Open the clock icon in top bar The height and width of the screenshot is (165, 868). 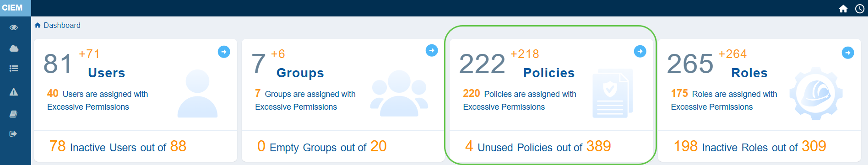point(860,9)
